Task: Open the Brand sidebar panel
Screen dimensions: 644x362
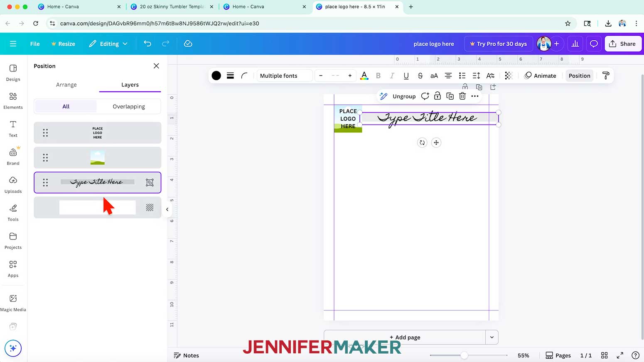Action: point(13,157)
